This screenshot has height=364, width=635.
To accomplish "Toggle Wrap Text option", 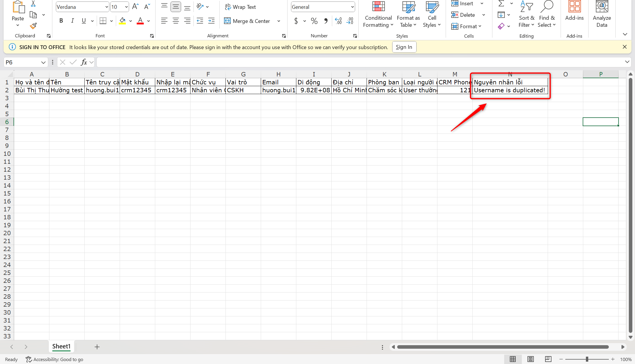I will [240, 7].
